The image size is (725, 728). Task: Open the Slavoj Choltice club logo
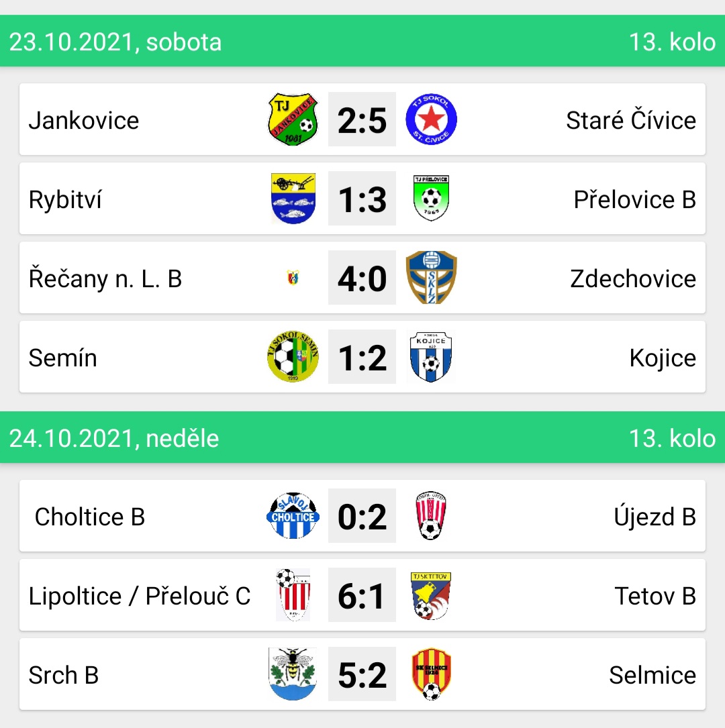pyautogui.click(x=293, y=515)
